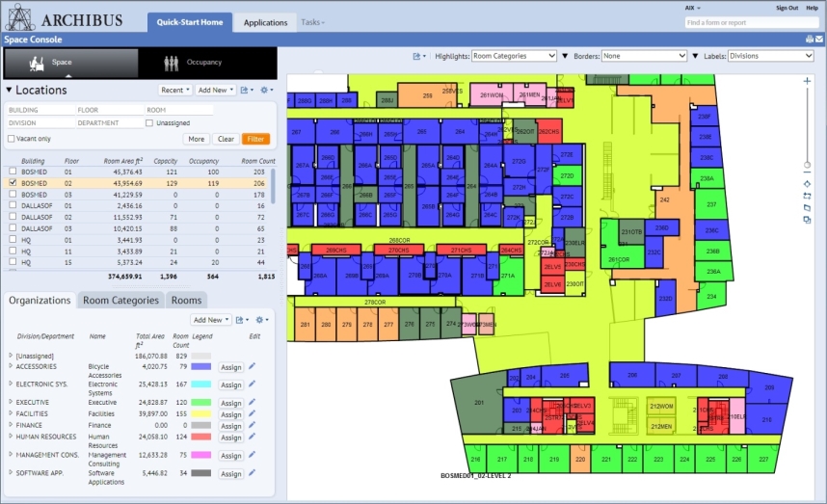Switch to Occupancy mode with people icon
Image resolution: width=827 pixels, height=504 pixels.
[x=207, y=63]
